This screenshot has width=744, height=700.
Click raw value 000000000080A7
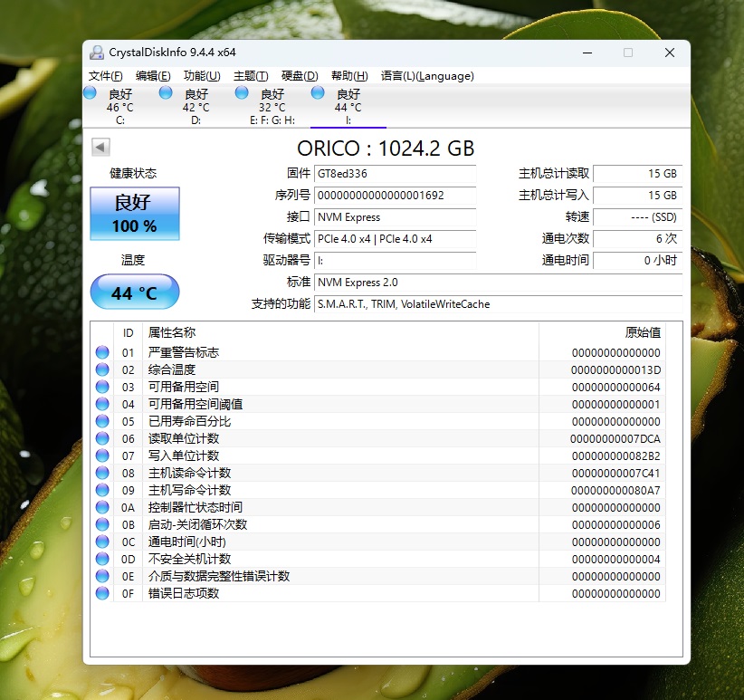pyautogui.click(x=615, y=490)
